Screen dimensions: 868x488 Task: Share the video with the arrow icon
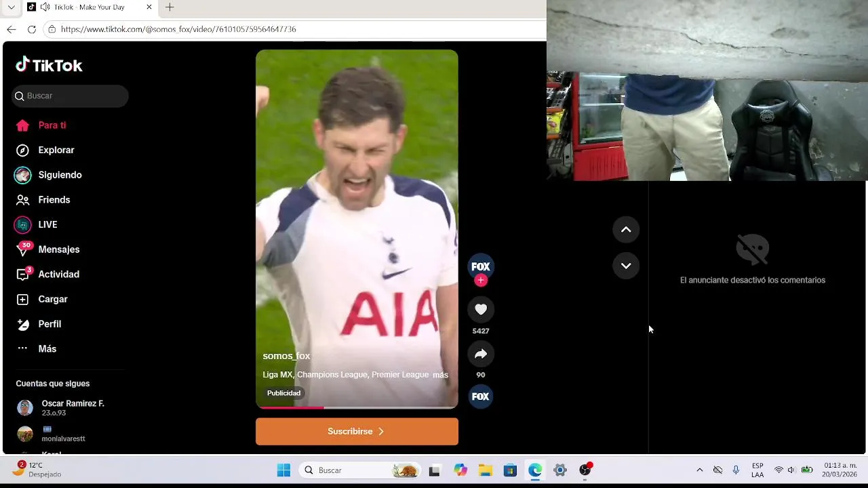tap(481, 354)
